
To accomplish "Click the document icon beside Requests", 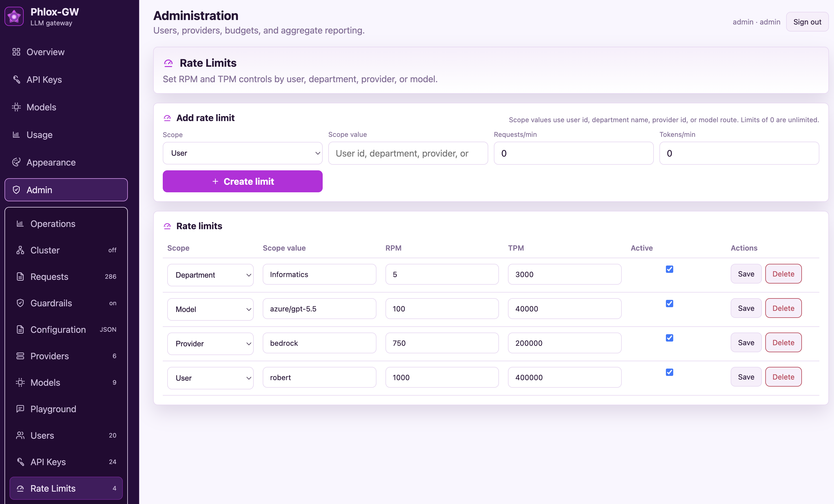I will click(x=20, y=276).
